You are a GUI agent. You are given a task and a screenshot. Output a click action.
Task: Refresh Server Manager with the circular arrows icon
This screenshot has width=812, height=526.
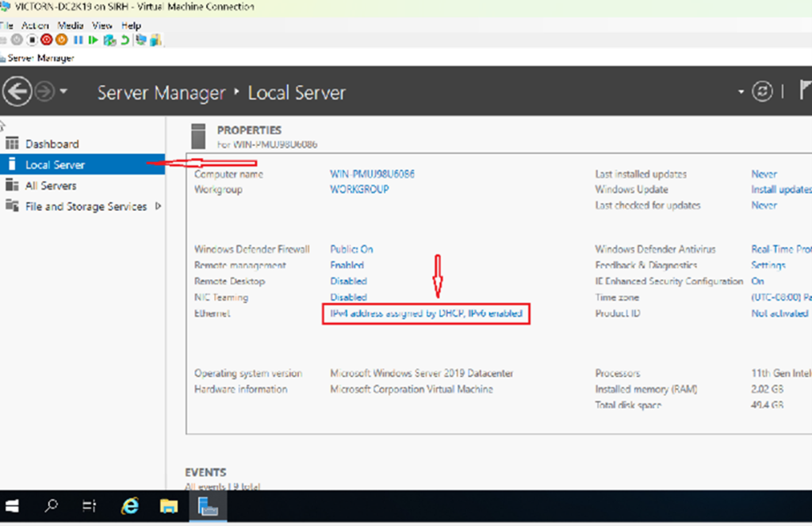click(x=762, y=92)
